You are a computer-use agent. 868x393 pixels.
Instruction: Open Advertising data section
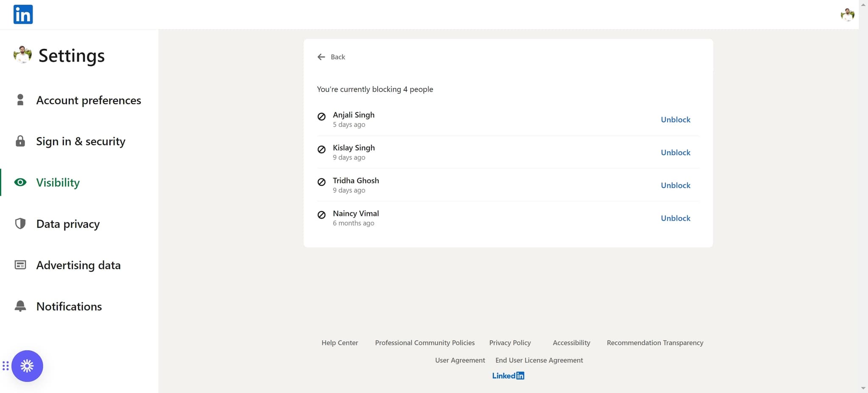(78, 265)
